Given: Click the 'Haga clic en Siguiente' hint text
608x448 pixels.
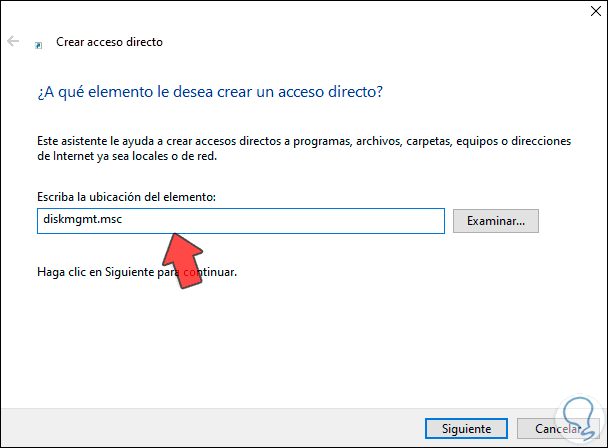Looking at the screenshot, I should point(137,272).
